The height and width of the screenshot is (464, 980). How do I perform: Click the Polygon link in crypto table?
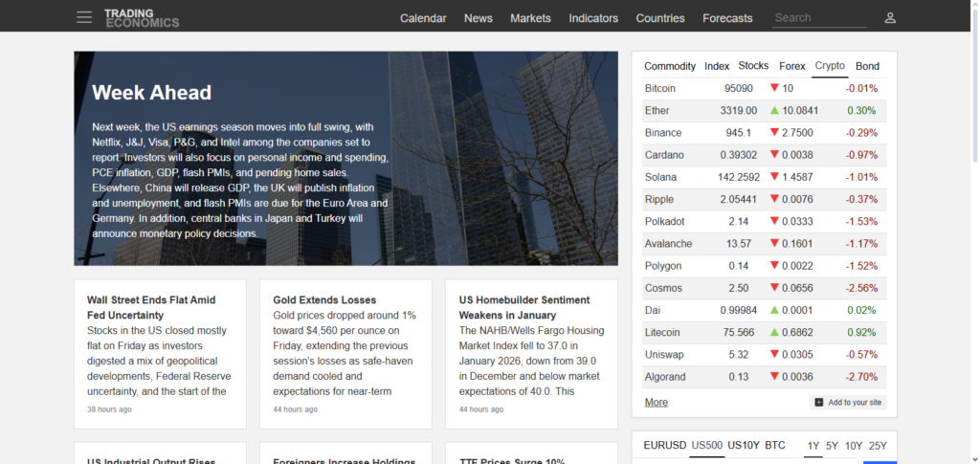663,266
